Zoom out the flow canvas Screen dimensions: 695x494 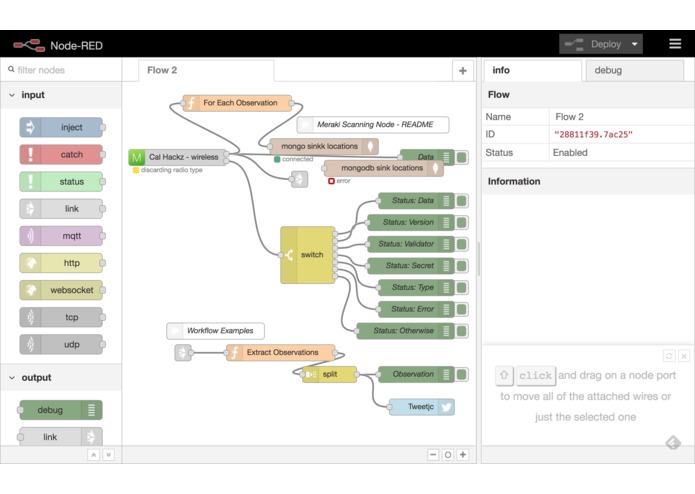click(x=433, y=455)
